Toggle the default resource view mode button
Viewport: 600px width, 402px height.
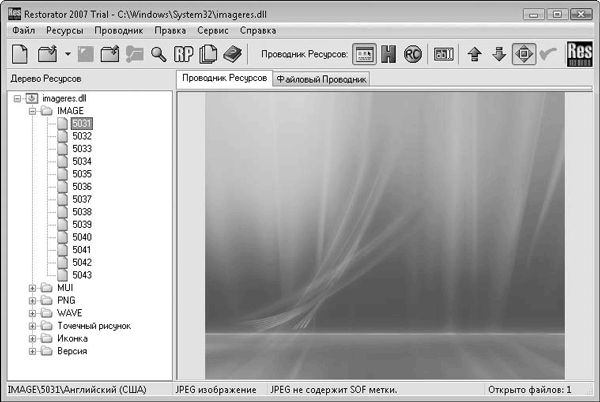pos(365,54)
